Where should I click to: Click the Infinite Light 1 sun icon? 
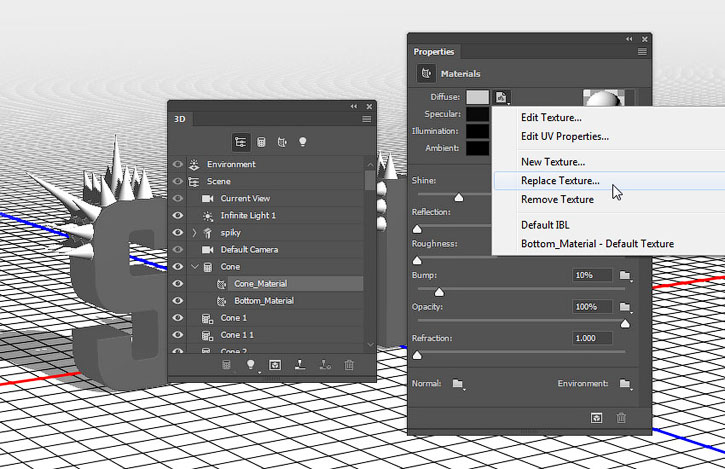tap(208, 216)
